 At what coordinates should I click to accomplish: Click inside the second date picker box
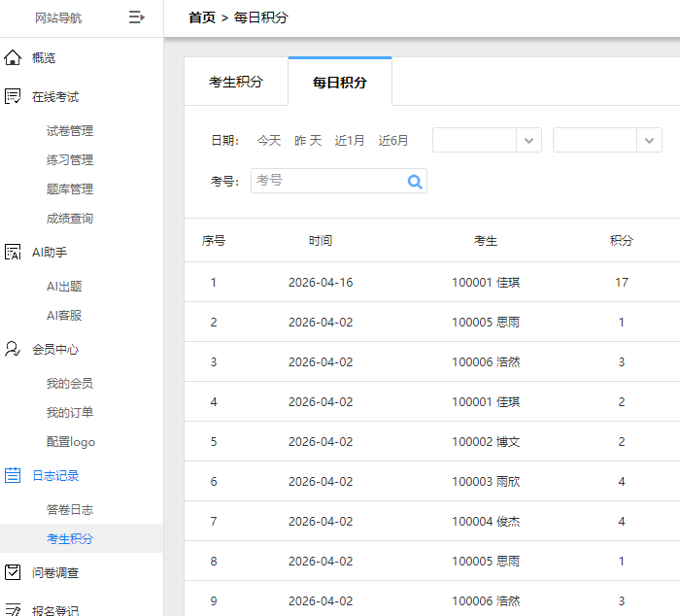(595, 140)
